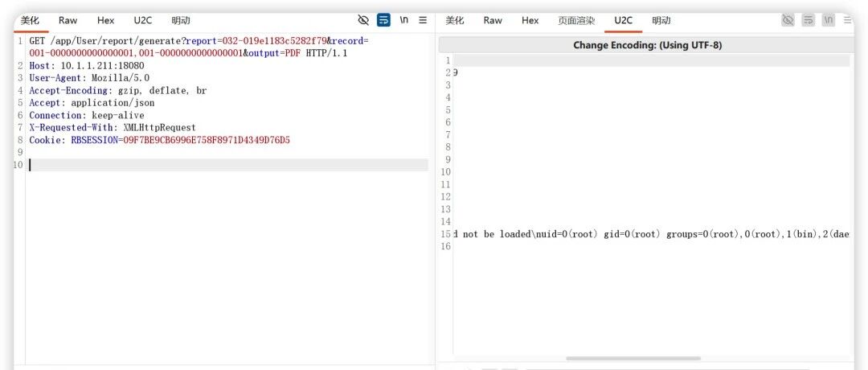Image resolution: width=868 pixels, height=370 pixels.
Task: Open the request Raw tab
Action: 68,20
